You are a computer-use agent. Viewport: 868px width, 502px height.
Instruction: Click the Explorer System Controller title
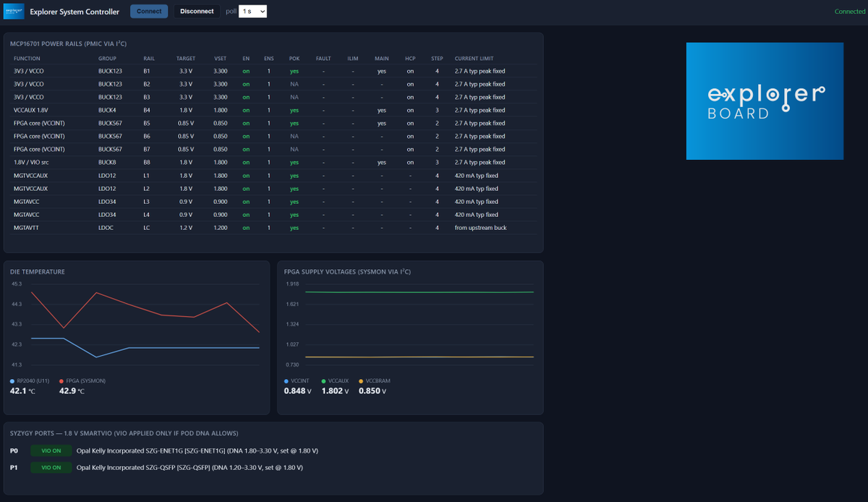pos(75,12)
